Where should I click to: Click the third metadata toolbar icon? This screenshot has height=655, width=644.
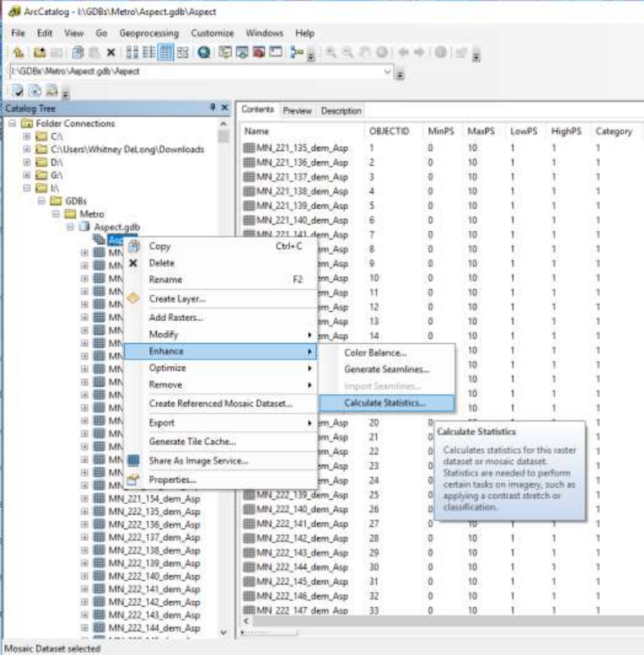tap(51, 90)
